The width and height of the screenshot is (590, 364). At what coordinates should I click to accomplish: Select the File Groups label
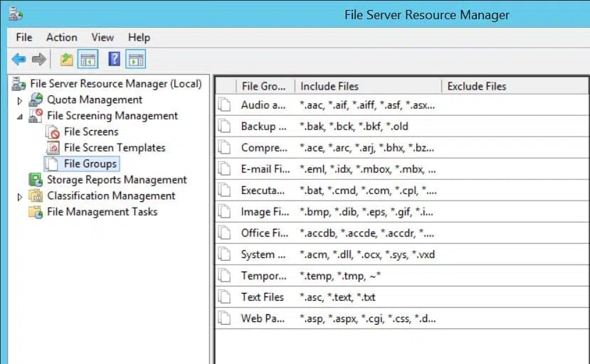coord(90,164)
